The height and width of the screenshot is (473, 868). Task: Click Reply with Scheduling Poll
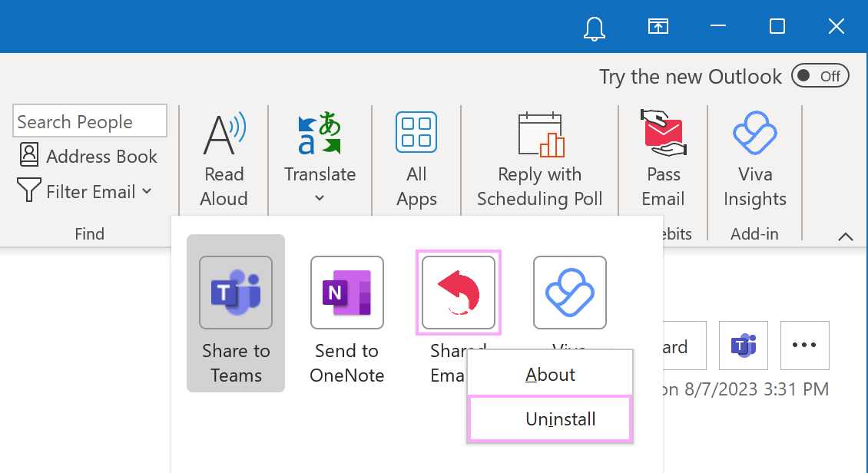(x=540, y=159)
